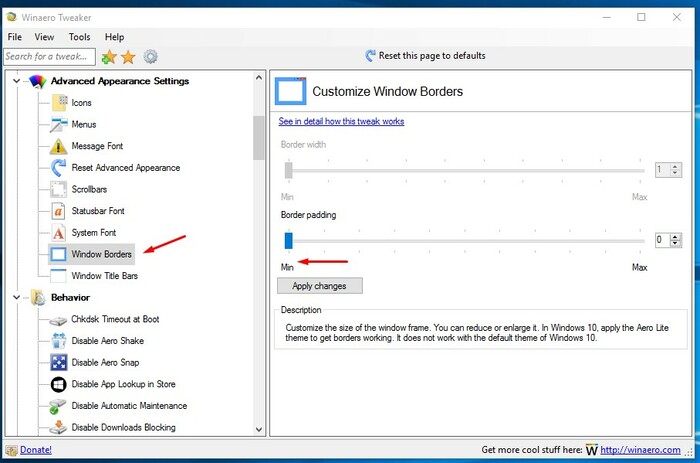Select the Scrollbars tree item

click(89, 189)
